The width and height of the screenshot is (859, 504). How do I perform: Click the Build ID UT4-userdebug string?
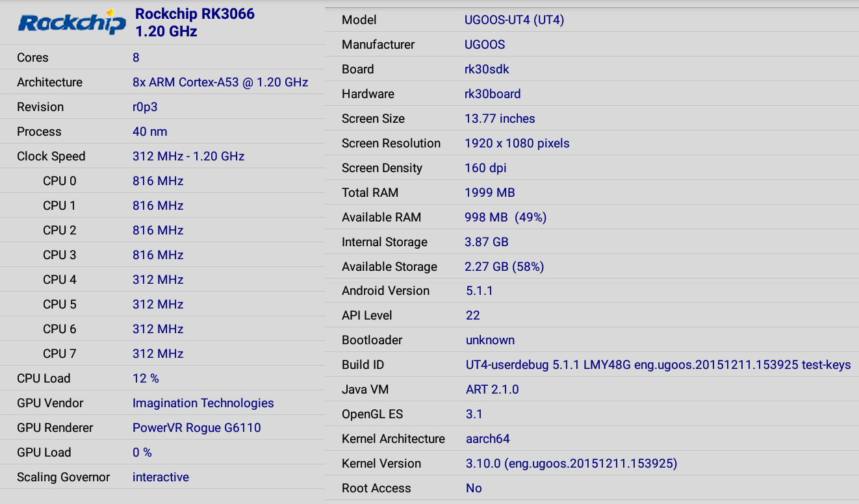pyautogui.click(x=658, y=364)
